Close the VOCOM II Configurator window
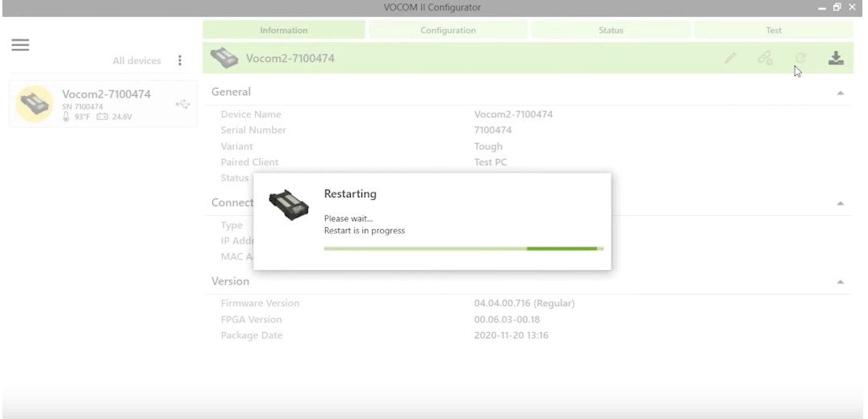 click(x=852, y=7)
